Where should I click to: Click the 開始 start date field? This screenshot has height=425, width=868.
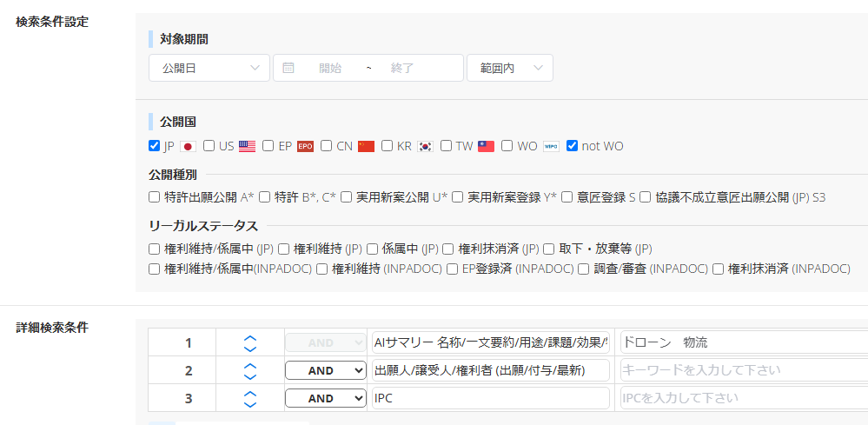point(330,68)
